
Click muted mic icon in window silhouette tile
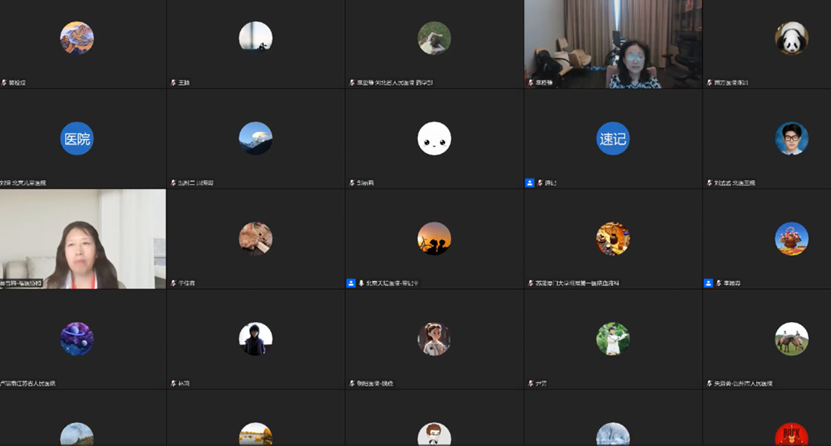click(x=173, y=83)
